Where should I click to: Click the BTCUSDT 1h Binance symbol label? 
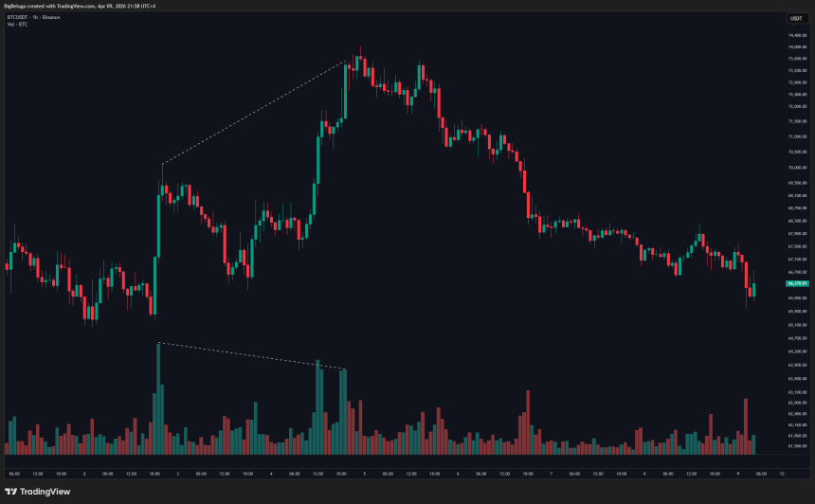click(33, 17)
